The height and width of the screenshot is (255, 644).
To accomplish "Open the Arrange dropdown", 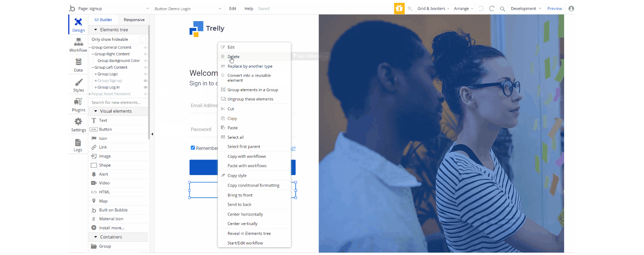I will coord(463,8).
